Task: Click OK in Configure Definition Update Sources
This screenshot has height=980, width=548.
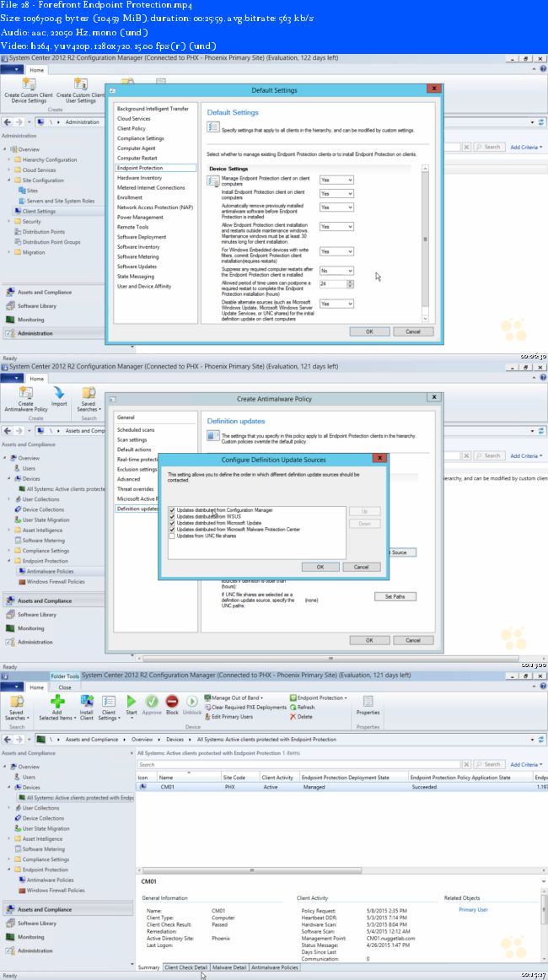Action: click(320, 566)
